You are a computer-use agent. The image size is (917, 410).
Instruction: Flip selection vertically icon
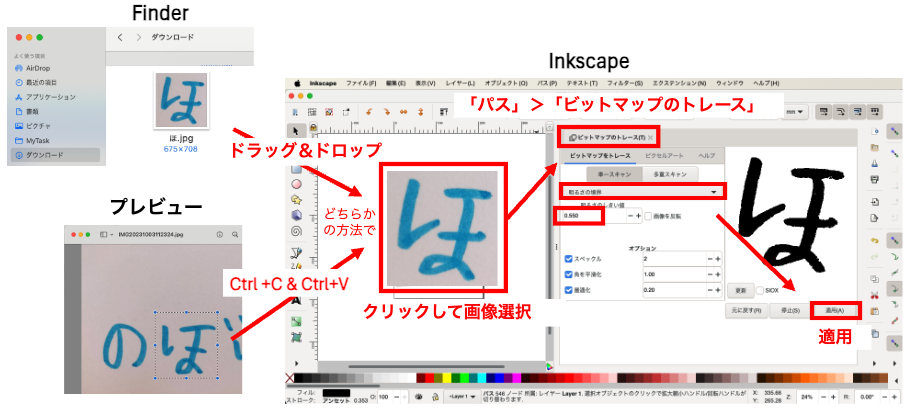[420, 112]
